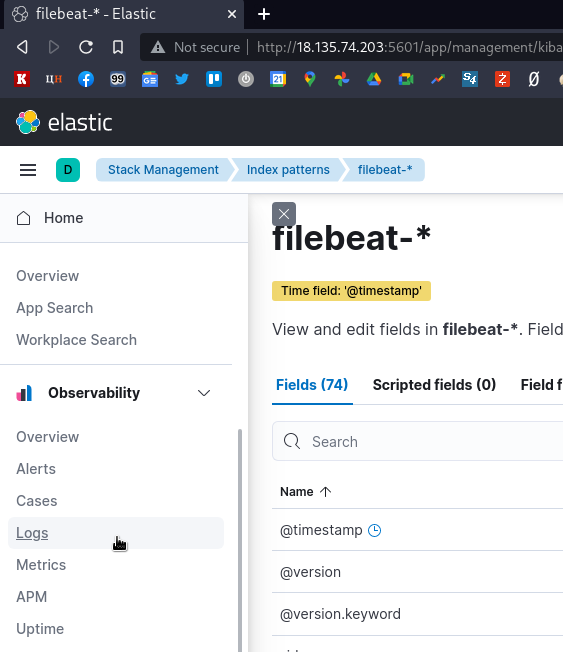Open the ЦН bookmark
Screen dimensions: 563x652
coord(54,79)
